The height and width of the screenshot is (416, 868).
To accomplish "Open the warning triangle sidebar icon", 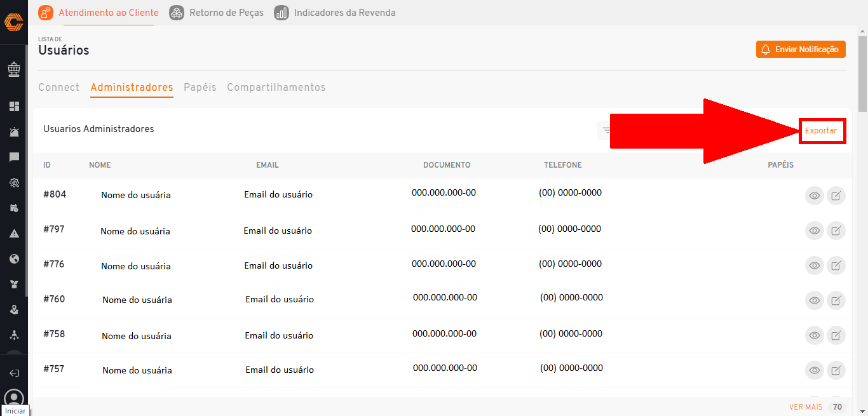I will (x=14, y=234).
